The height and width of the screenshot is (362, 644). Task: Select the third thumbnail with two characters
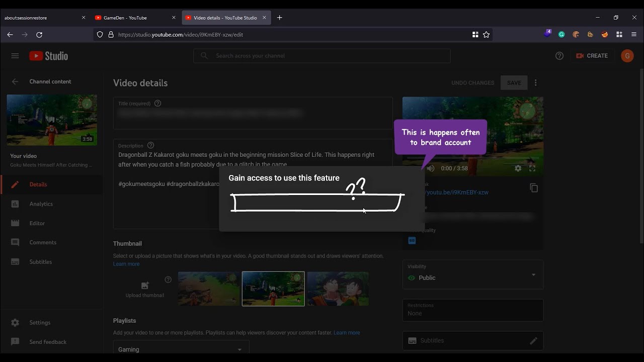(x=338, y=289)
